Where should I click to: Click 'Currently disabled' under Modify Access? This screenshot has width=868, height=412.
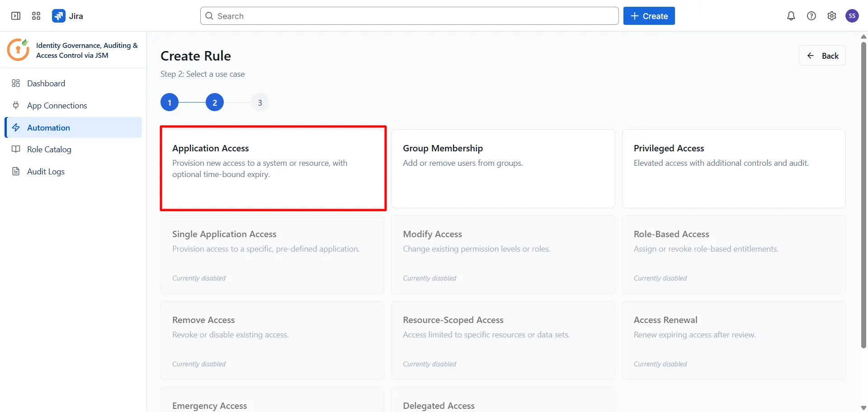click(429, 278)
